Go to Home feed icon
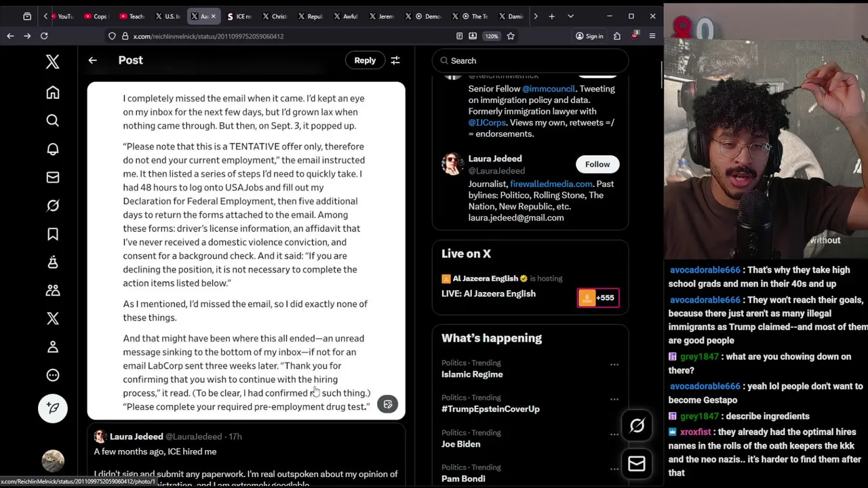This screenshot has height=488, width=868. pos(53,92)
